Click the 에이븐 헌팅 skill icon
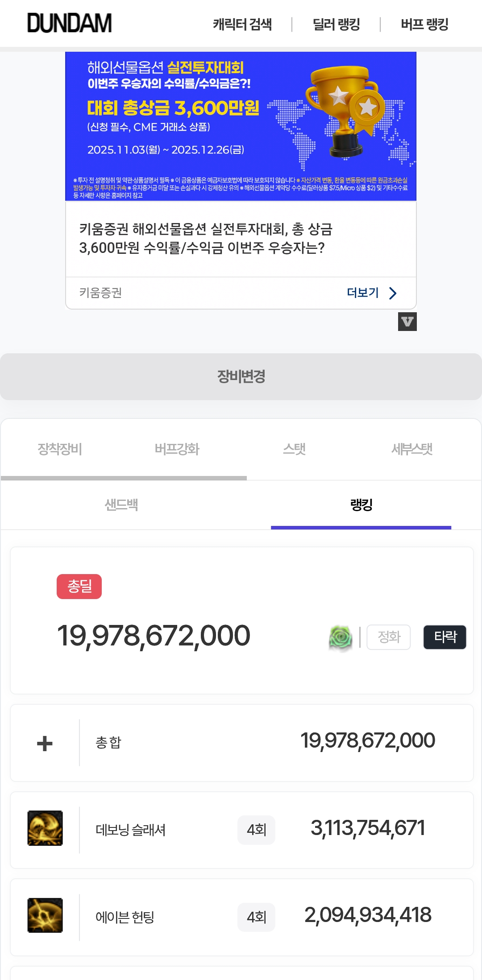 (x=45, y=915)
